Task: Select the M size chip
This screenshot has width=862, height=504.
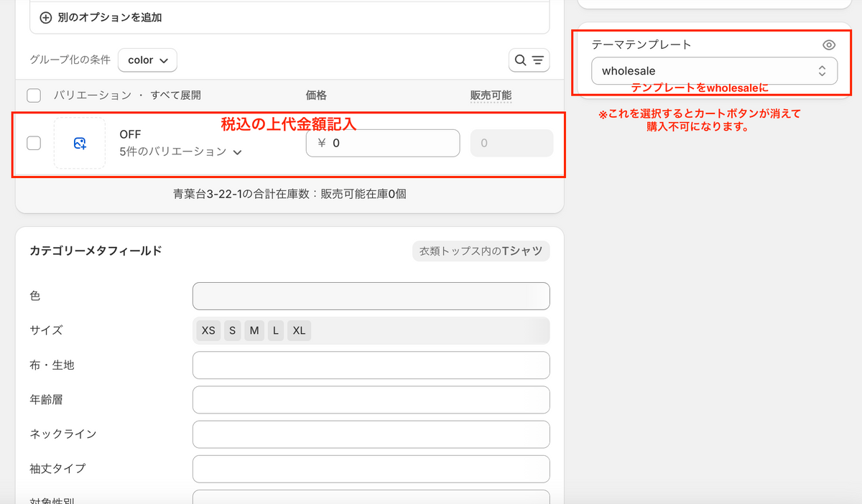Action: coord(254,331)
